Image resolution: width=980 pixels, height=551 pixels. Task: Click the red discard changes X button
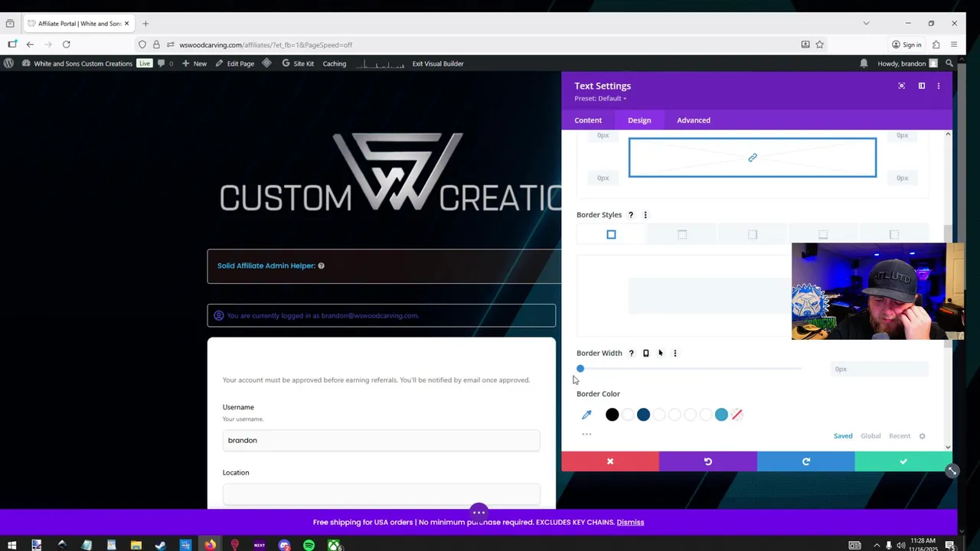[x=610, y=461]
